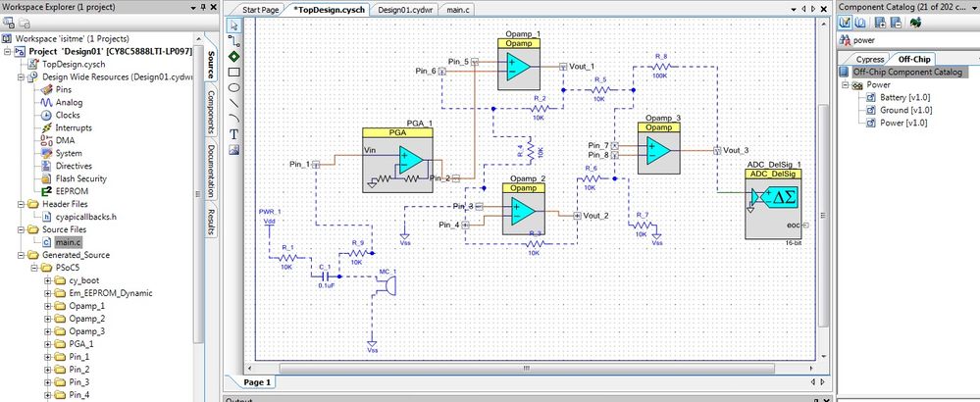Select Battery [v1.0] component
Screen dimensions: 980x402
pos(900,97)
